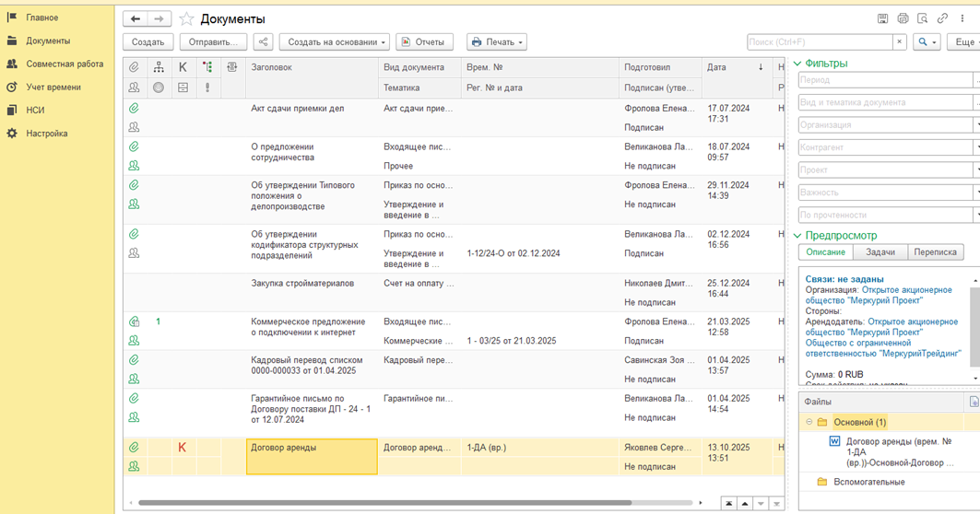Open the Контрагент filter dropdown

(x=976, y=147)
